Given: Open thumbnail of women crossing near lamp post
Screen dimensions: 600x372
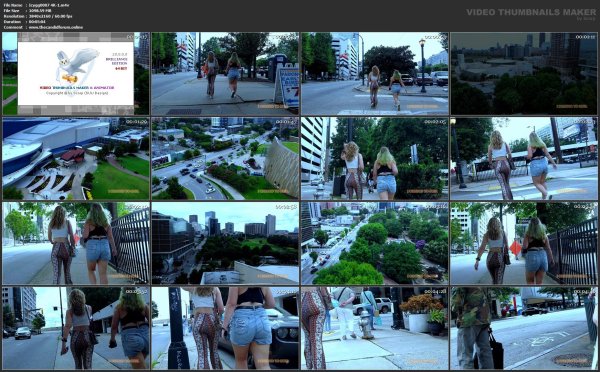Looking at the screenshot, I should pyautogui.click(x=375, y=73).
